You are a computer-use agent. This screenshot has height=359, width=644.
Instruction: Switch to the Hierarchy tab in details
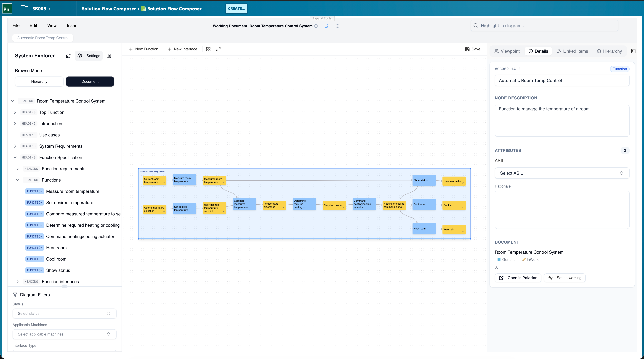pos(609,51)
